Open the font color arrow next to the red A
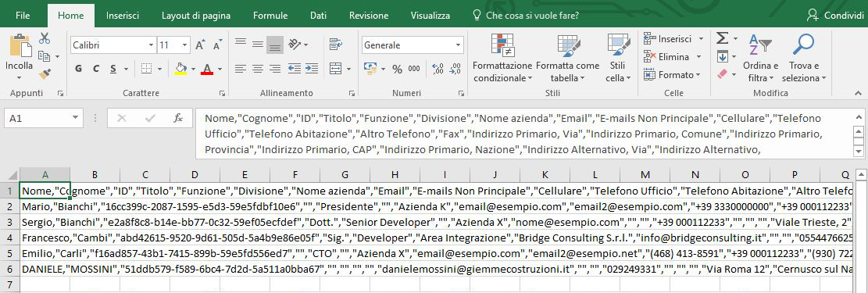868x293 pixels. tap(220, 70)
